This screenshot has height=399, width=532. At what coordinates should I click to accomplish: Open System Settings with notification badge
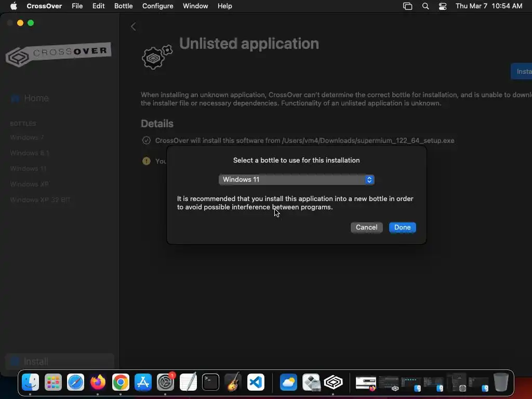click(166, 382)
